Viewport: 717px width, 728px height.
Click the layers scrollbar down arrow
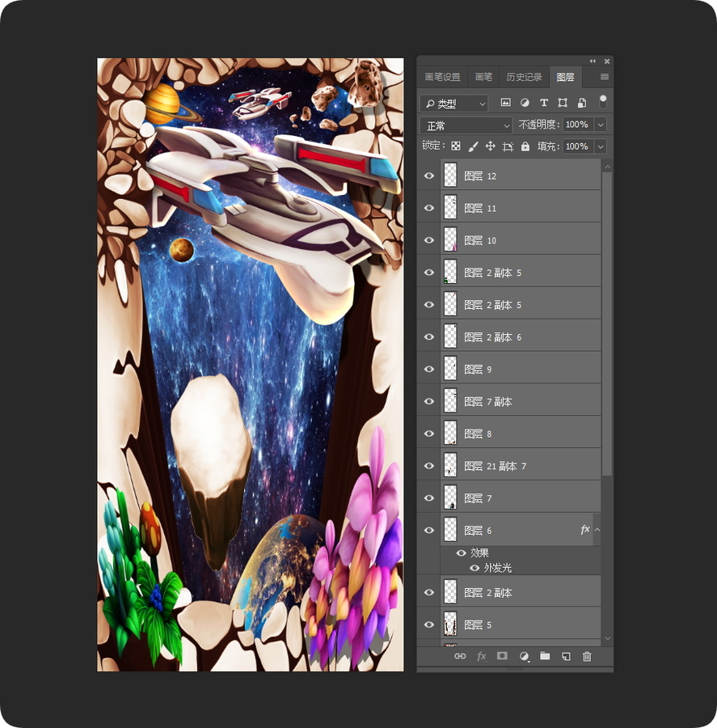608,638
